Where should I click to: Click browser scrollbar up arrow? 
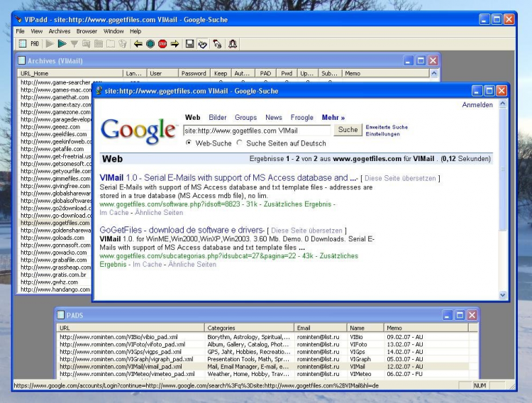pos(502,104)
